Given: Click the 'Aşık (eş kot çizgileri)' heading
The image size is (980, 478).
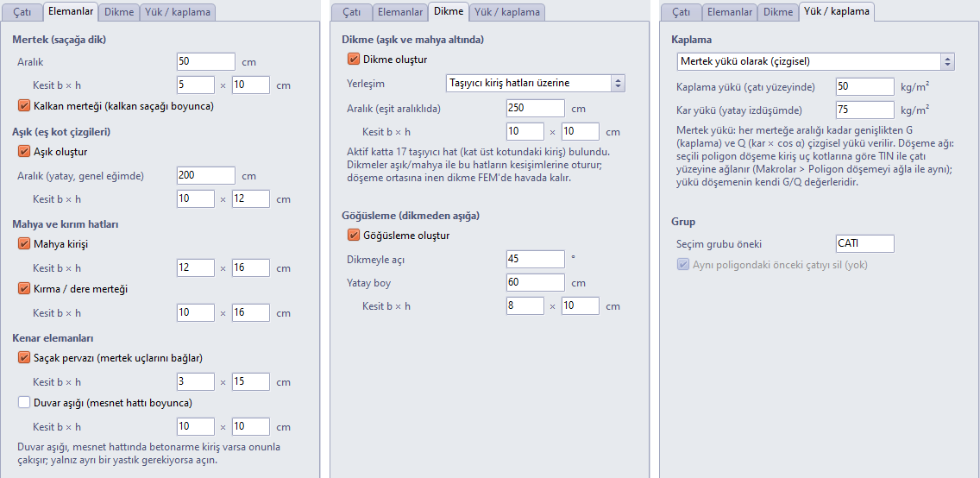Looking at the screenshot, I should click(61, 132).
